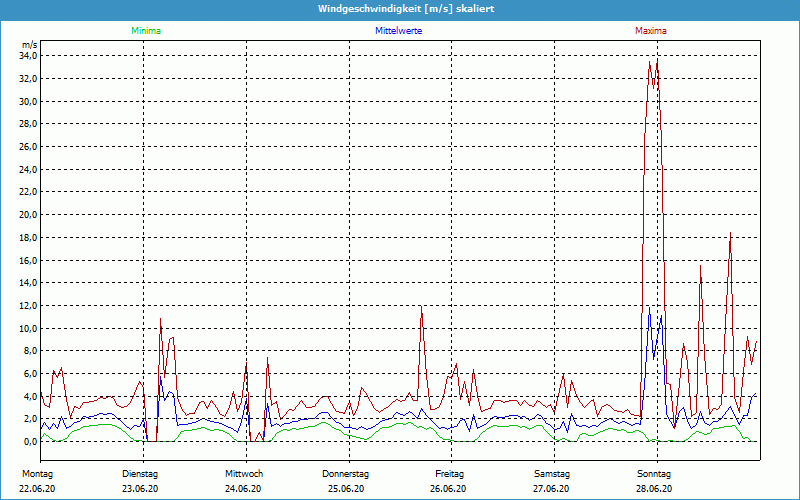This screenshot has height=500, width=800.
Task: Click the Dienstag day label
Action: click(x=140, y=474)
